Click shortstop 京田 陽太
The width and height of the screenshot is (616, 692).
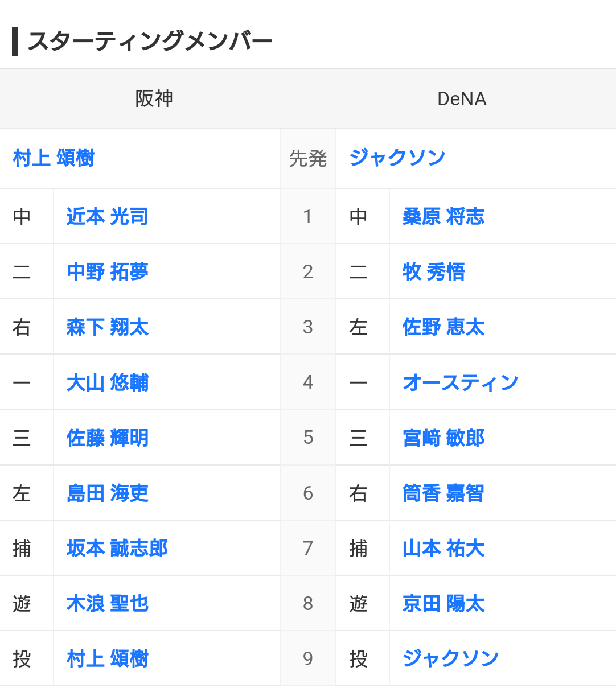443,603
